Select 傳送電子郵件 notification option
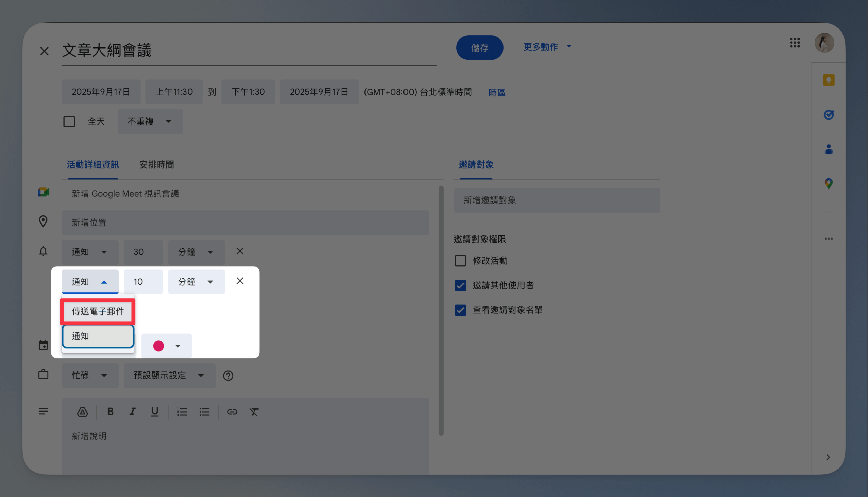 pos(98,311)
